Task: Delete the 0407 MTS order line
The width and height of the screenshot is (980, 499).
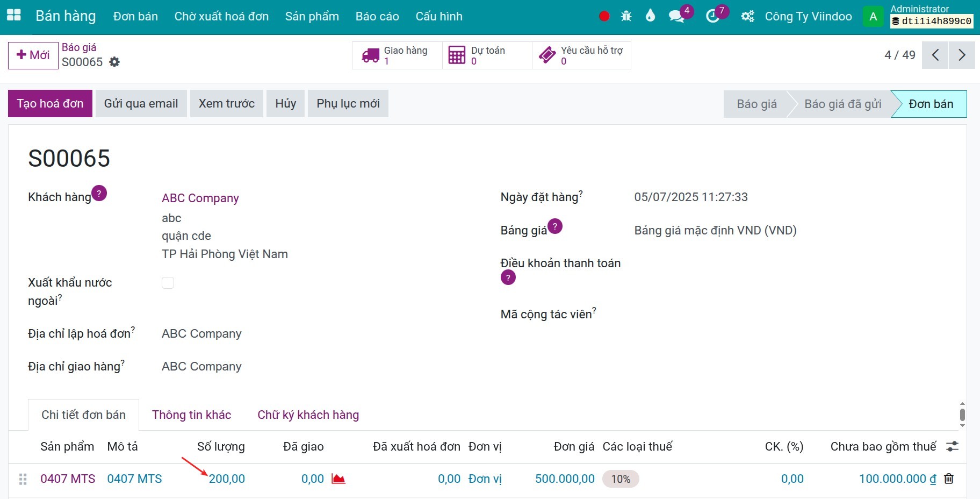Action: click(x=949, y=479)
